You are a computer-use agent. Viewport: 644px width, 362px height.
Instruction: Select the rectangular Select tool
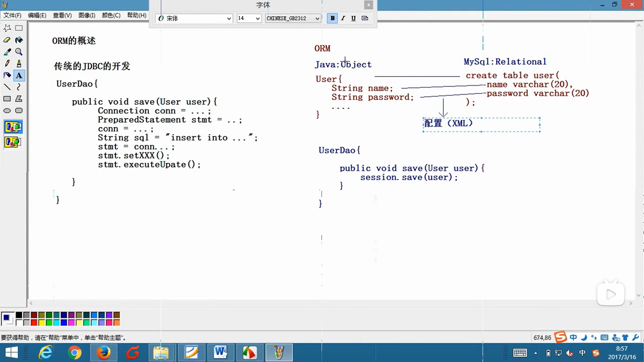point(19,28)
